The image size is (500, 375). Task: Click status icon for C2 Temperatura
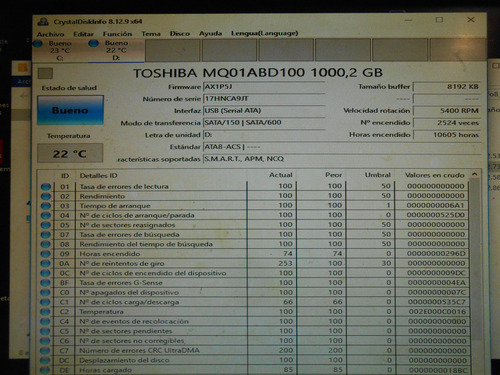coord(45,312)
